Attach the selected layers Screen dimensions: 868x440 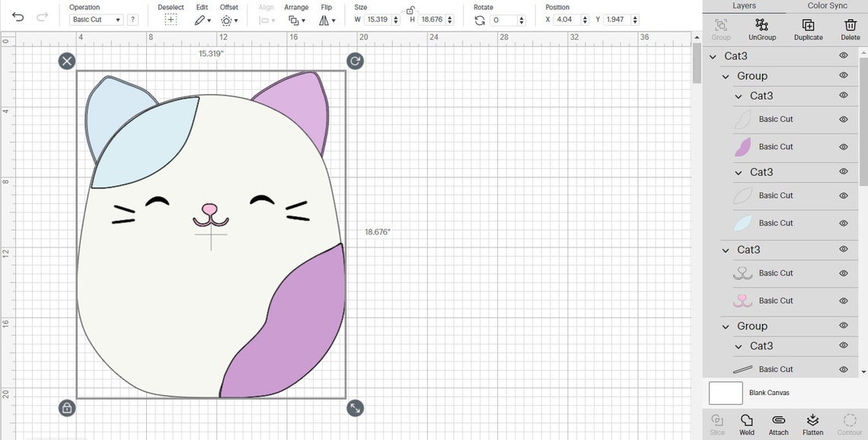point(778,424)
